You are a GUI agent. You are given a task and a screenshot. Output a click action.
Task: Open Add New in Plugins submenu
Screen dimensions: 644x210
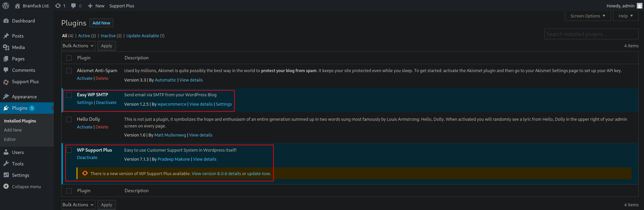(x=13, y=130)
